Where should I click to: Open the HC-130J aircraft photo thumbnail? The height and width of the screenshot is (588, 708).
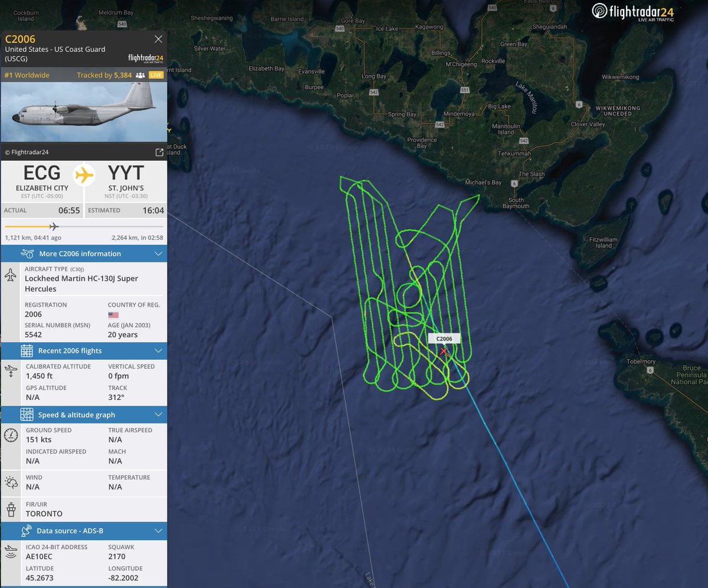pyautogui.click(x=84, y=112)
